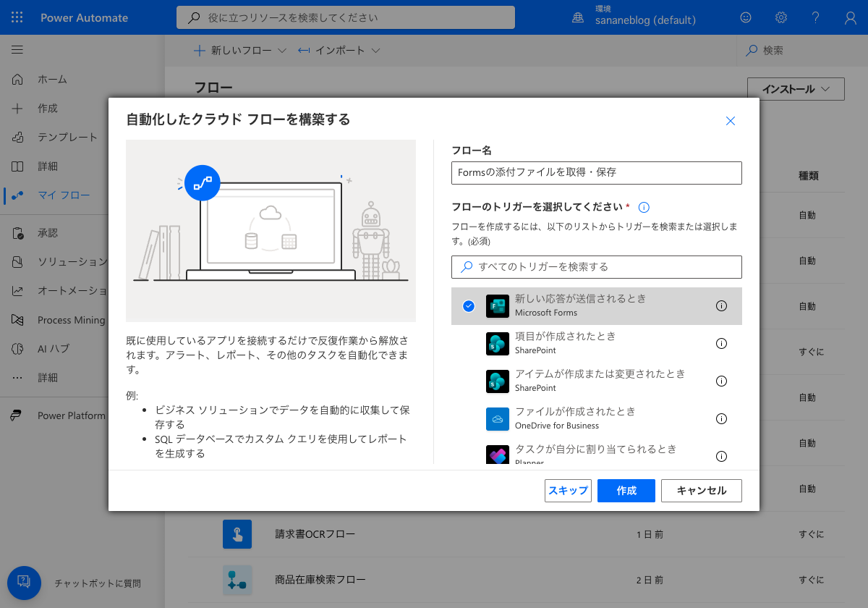Click the スキップ button

tap(569, 491)
